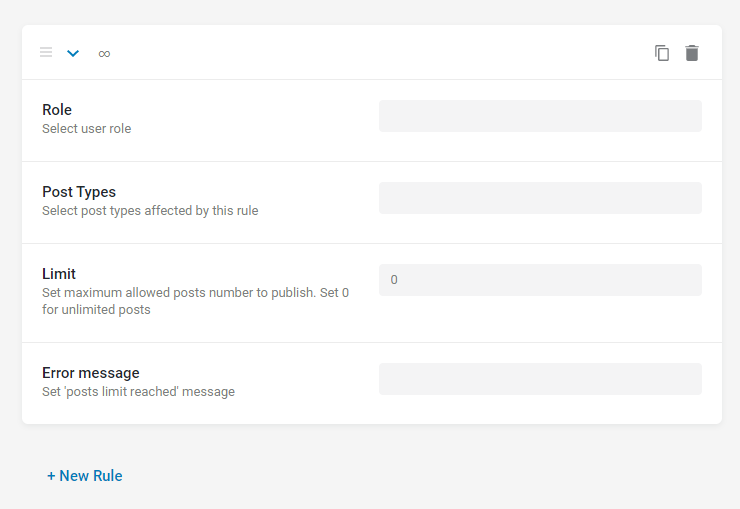
Task: Click 'Set maximum allowed posts number' description
Action: pos(195,301)
